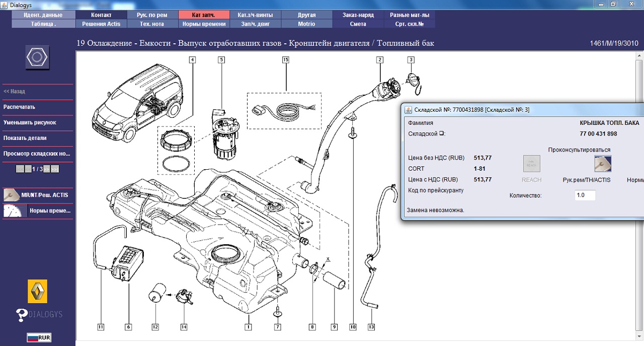Select part callout number 14
The width and height of the screenshot is (644, 346).
point(184,327)
